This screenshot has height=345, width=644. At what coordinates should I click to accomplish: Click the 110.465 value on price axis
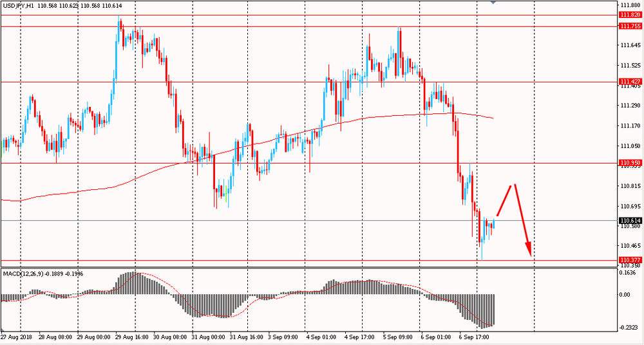[631, 246]
